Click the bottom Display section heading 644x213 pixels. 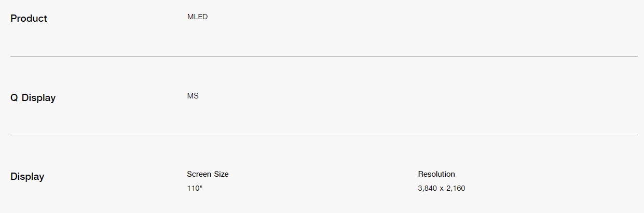click(27, 177)
